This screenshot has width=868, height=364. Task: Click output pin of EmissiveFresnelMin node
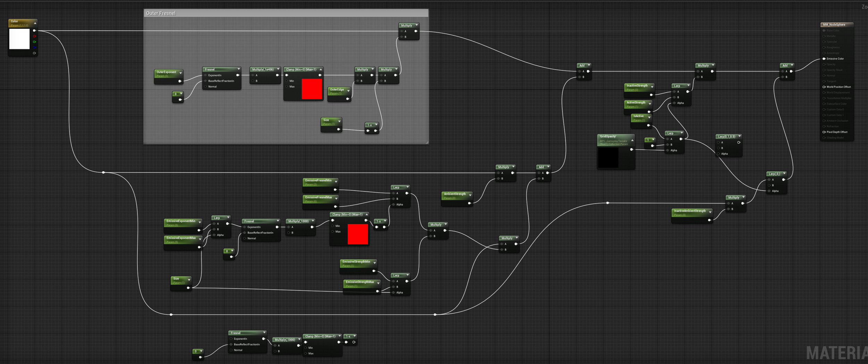tap(335, 190)
